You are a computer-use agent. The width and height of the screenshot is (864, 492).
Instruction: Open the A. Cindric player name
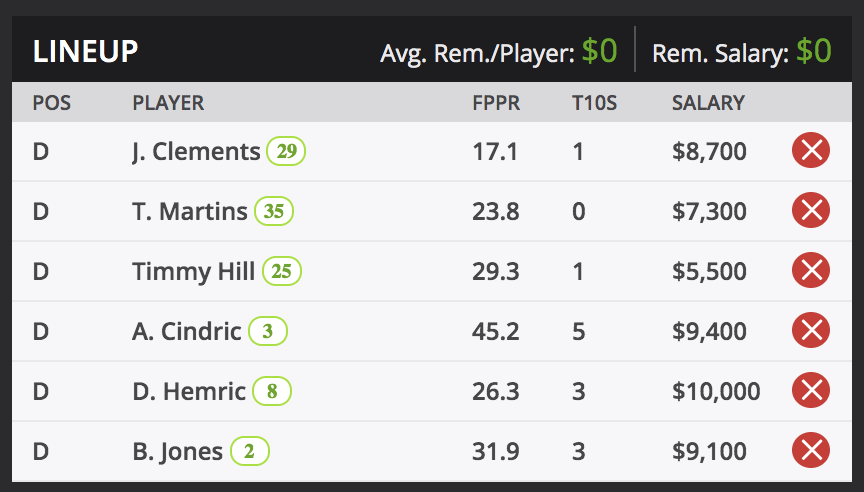point(187,332)
